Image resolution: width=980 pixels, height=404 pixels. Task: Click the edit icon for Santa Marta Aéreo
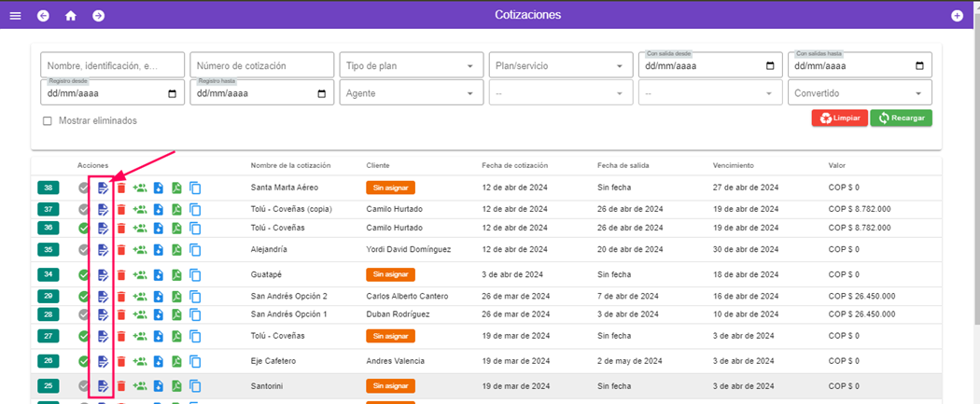point(103,188)
